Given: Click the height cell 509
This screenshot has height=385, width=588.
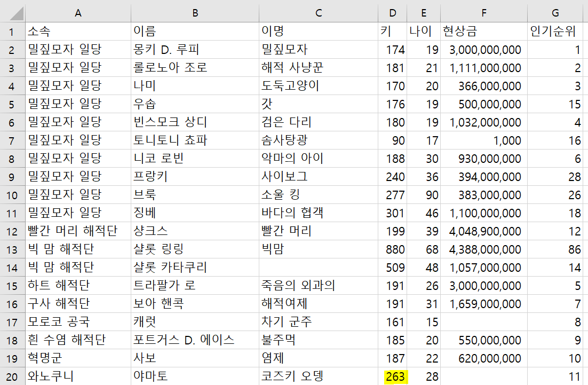Looking at the screenshot, I should click(x=392, y=267).
